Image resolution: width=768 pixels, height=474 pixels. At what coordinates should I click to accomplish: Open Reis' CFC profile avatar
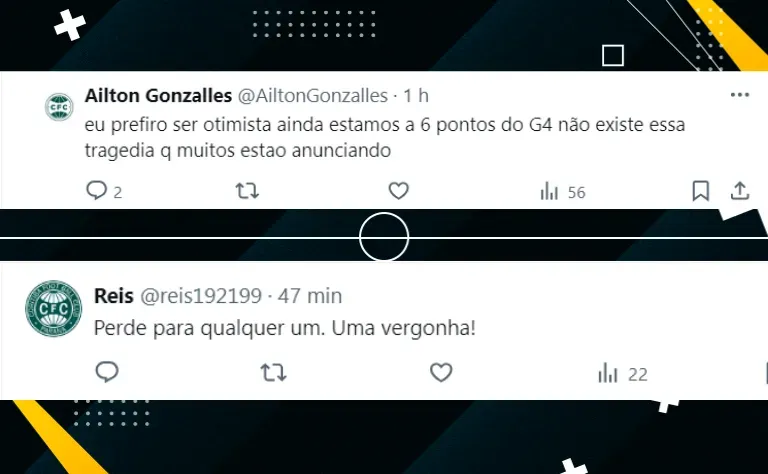coord(54,308)
